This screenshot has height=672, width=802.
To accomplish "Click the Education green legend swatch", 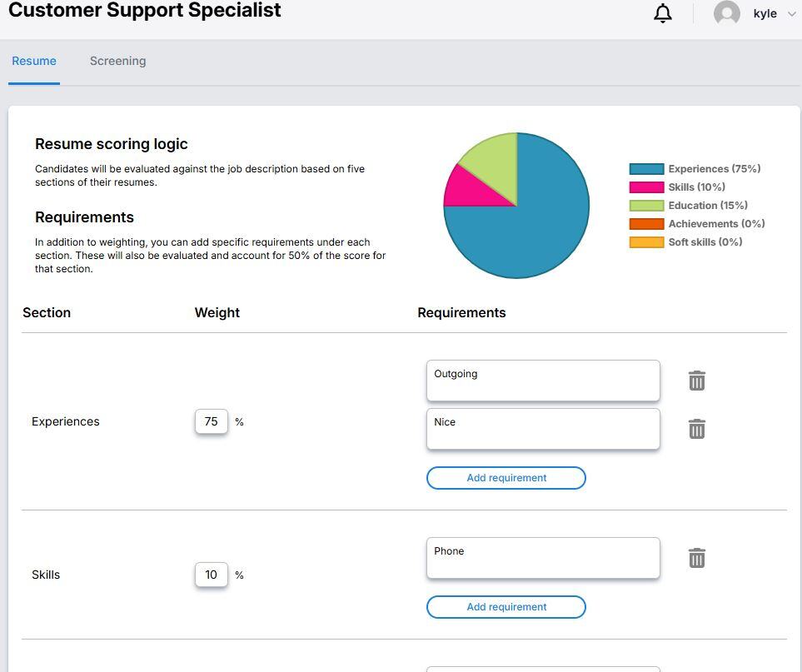I will 646,206.
